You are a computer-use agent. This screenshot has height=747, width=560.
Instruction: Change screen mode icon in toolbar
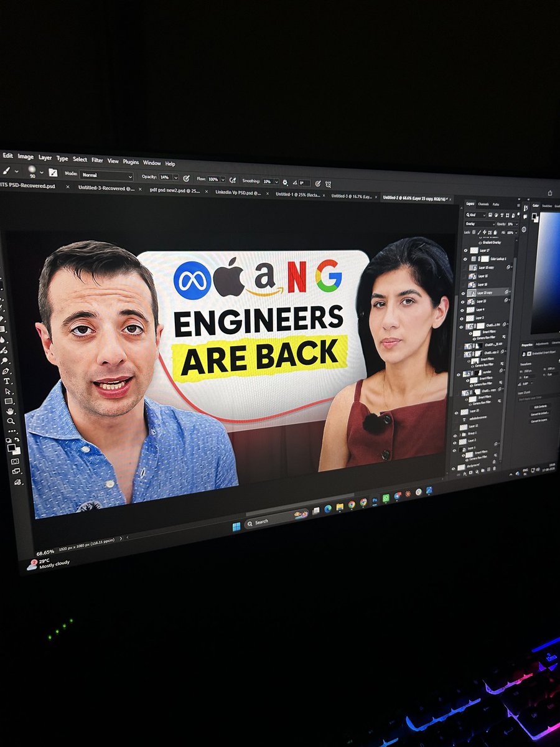click(x=16, y=471)
